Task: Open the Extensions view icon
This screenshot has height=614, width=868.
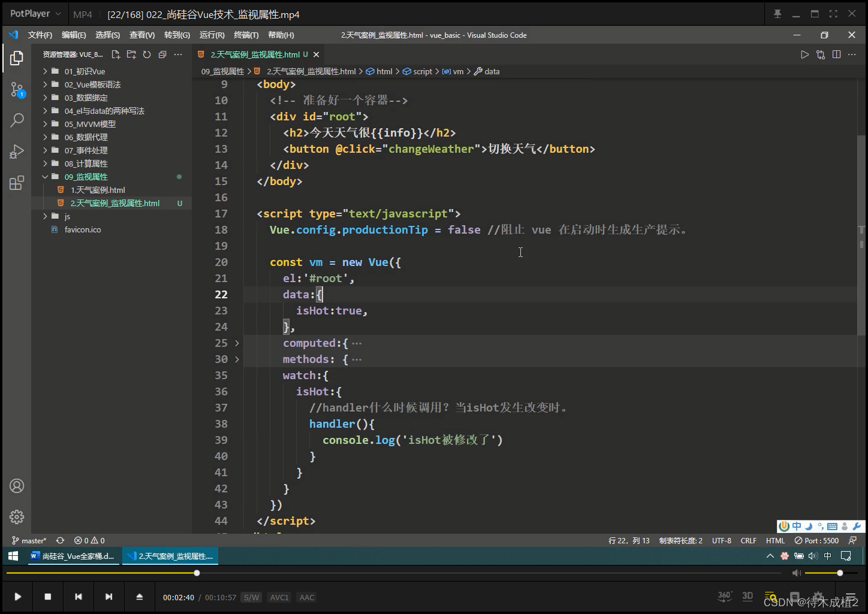Action: coord(17,183)
